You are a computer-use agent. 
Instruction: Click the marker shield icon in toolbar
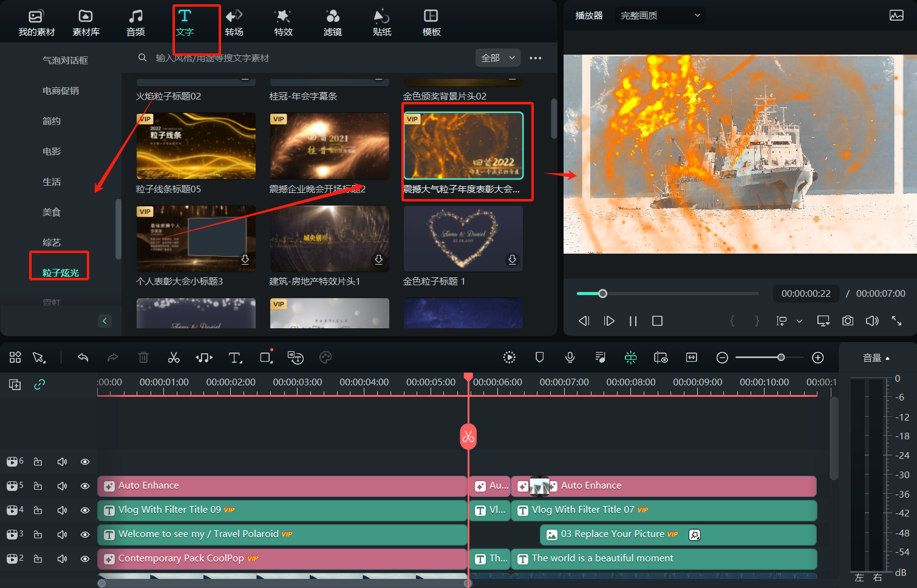(539, 357)
